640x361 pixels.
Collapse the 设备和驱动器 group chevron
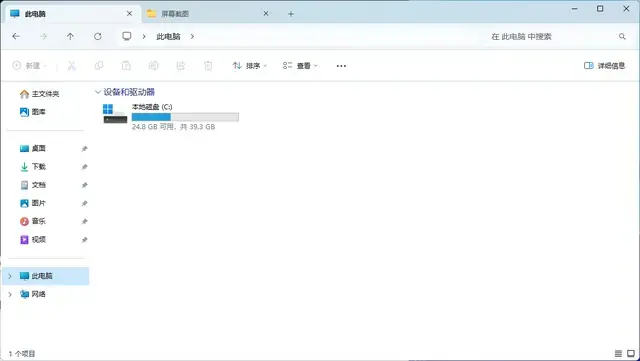point(98,92)
